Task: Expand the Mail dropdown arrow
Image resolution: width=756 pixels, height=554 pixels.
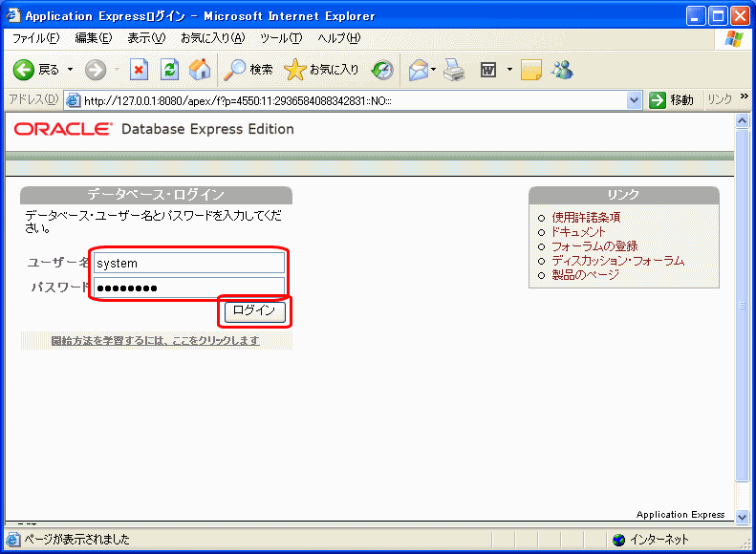Action: pos(434,70)
